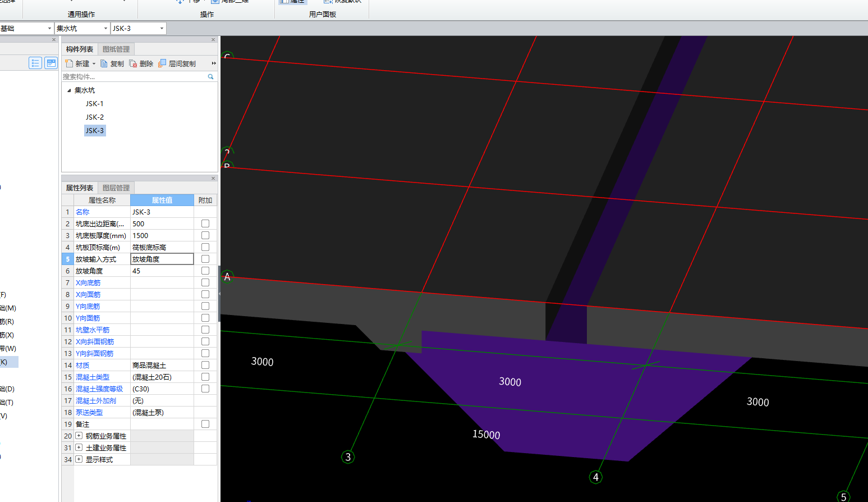Tick the 附加 checkbox for 坑板顶标高
The image size is (868, 502).
(x=205, y=247)
